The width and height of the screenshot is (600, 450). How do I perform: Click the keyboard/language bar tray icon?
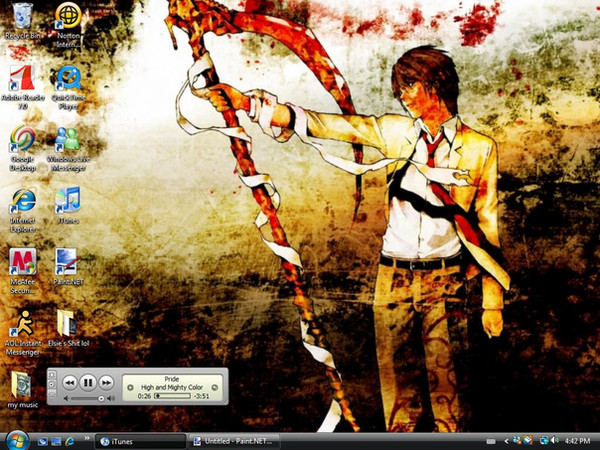click(491, 442)
